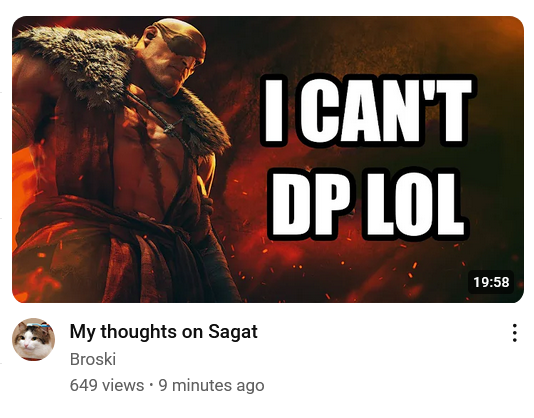Click the cat channel avatar

click(33, 339)
